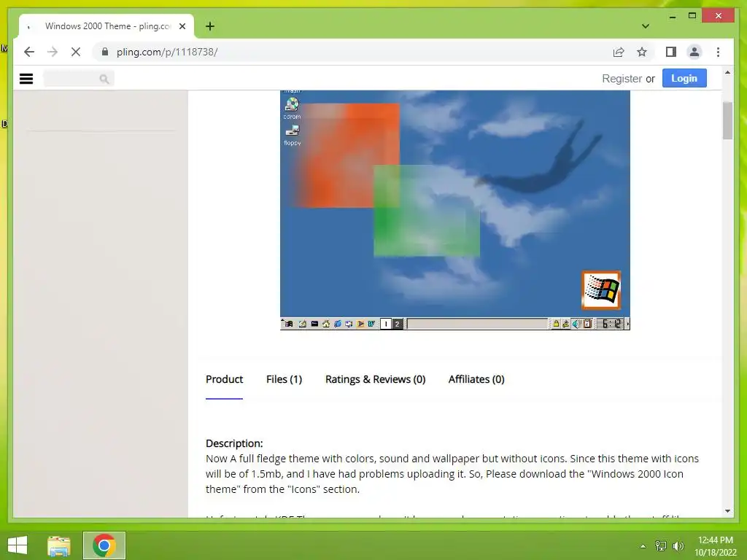Open the Windows 2000 theme screenshot

click(455, 209)
